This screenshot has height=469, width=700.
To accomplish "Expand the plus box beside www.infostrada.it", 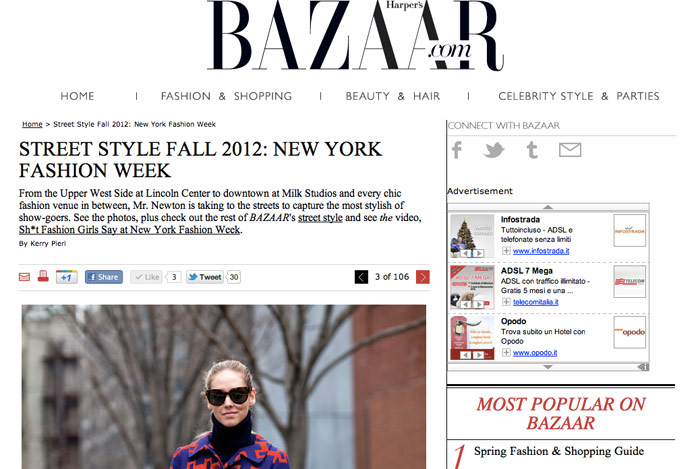I will pyautogui.click(x=506, y=251).
